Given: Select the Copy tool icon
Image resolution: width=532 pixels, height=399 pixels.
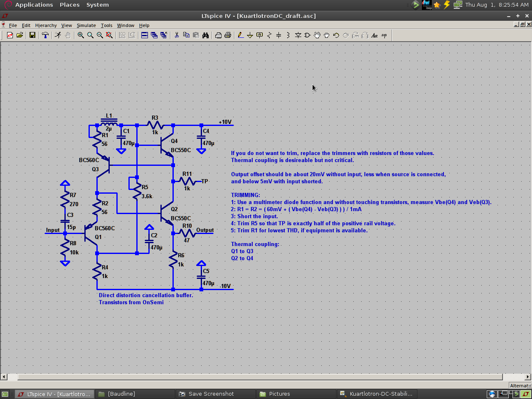Looking at the screenshot, I should coord(186,35).
